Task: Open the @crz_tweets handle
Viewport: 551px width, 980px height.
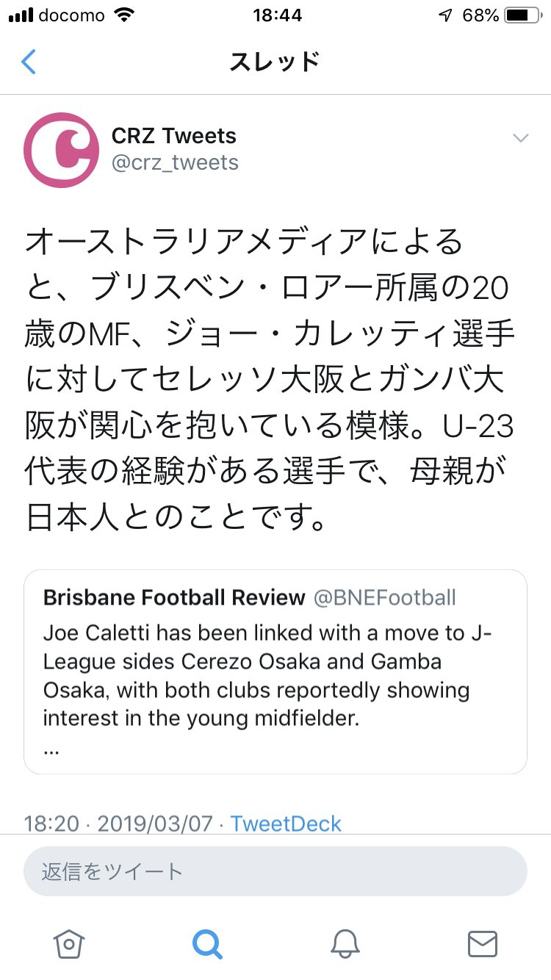Action: [x=175, y=162]
